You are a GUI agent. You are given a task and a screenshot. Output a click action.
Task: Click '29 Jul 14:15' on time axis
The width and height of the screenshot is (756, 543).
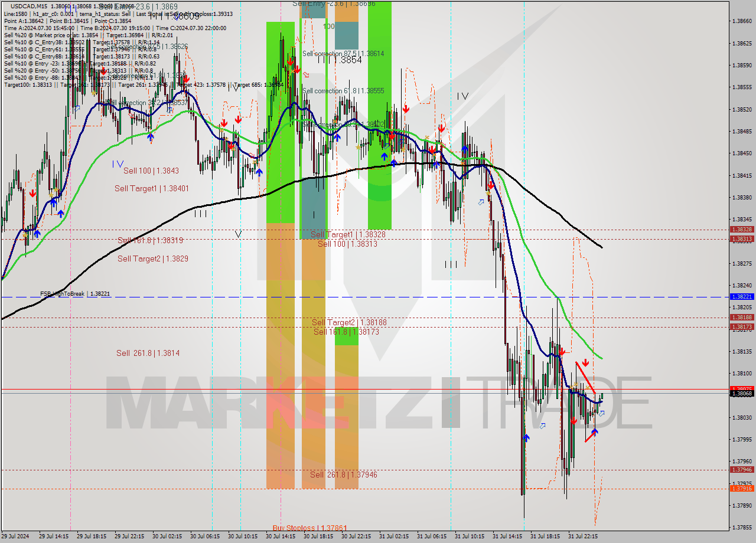coord(54,537)
